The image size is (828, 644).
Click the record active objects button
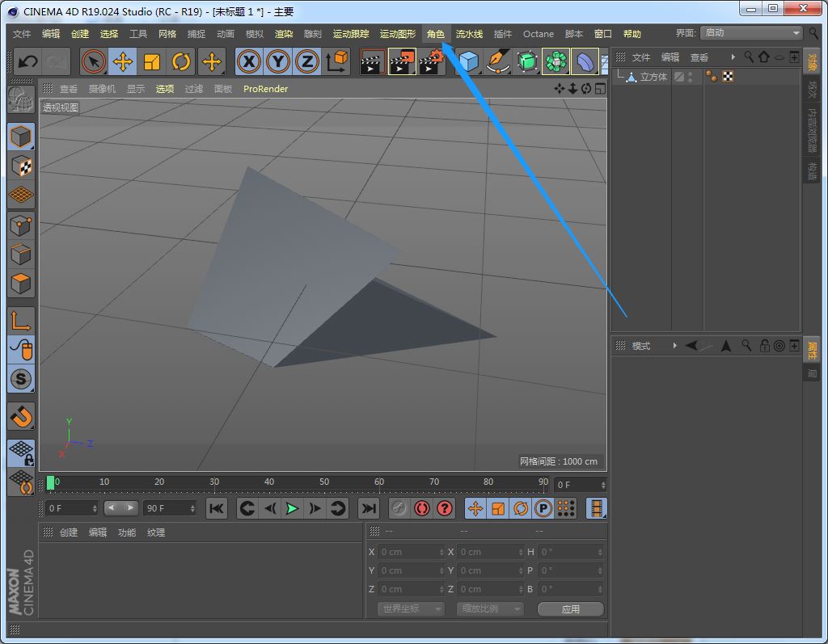[x=399, y=508]
